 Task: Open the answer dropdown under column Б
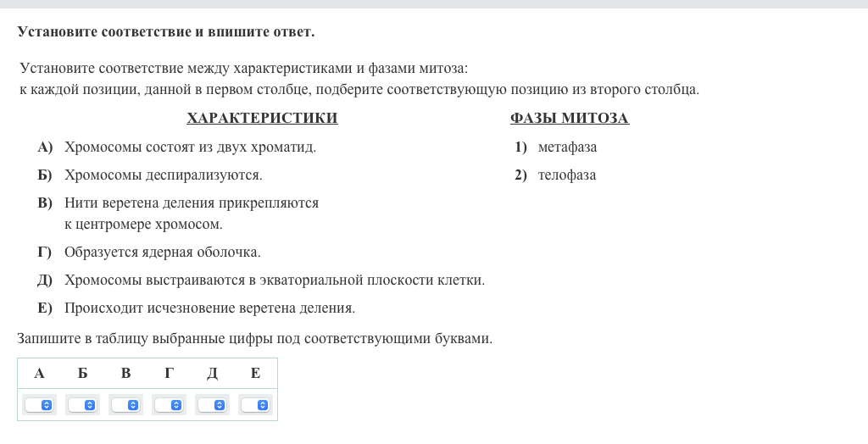tap(82, 405)
